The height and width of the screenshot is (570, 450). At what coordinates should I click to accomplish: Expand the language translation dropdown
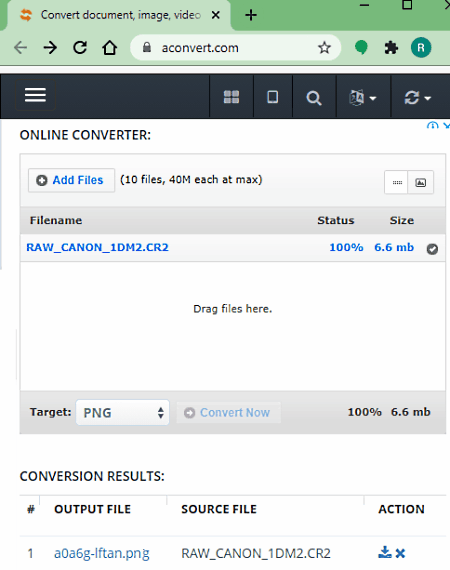pos(363,98)
